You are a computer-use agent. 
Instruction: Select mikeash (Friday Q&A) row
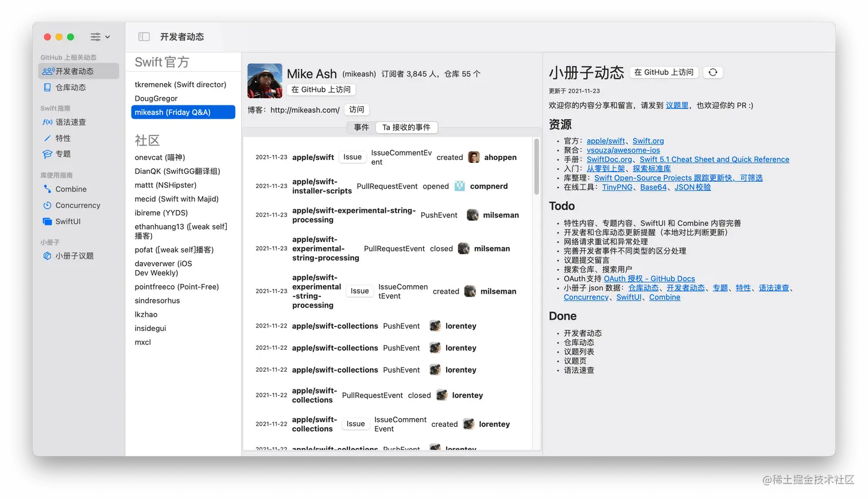(183, 112)
